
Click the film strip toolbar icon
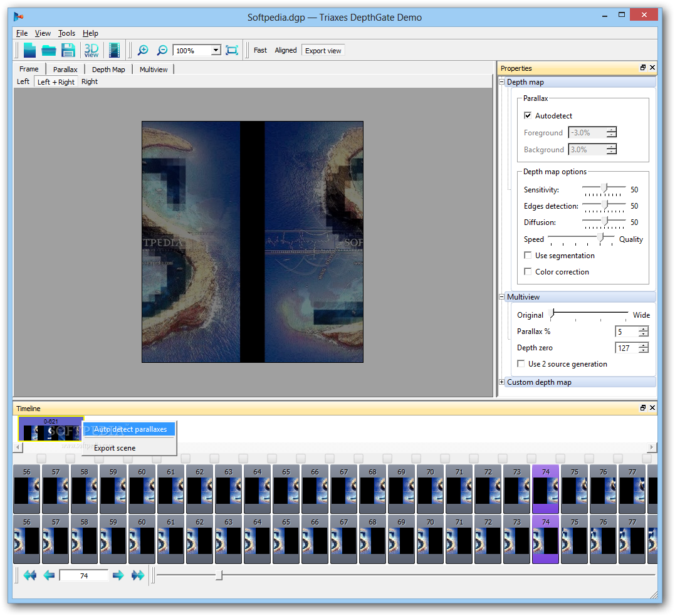[114, 50]
